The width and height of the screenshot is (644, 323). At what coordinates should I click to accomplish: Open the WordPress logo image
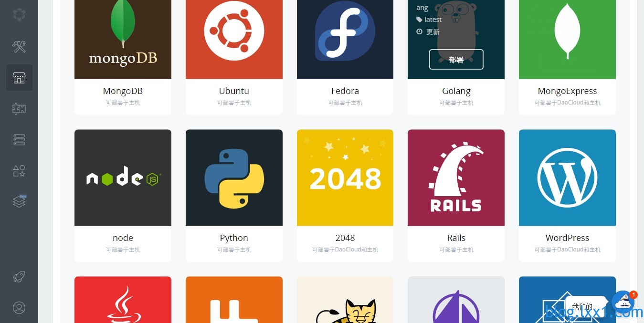[x=567, y=178]
